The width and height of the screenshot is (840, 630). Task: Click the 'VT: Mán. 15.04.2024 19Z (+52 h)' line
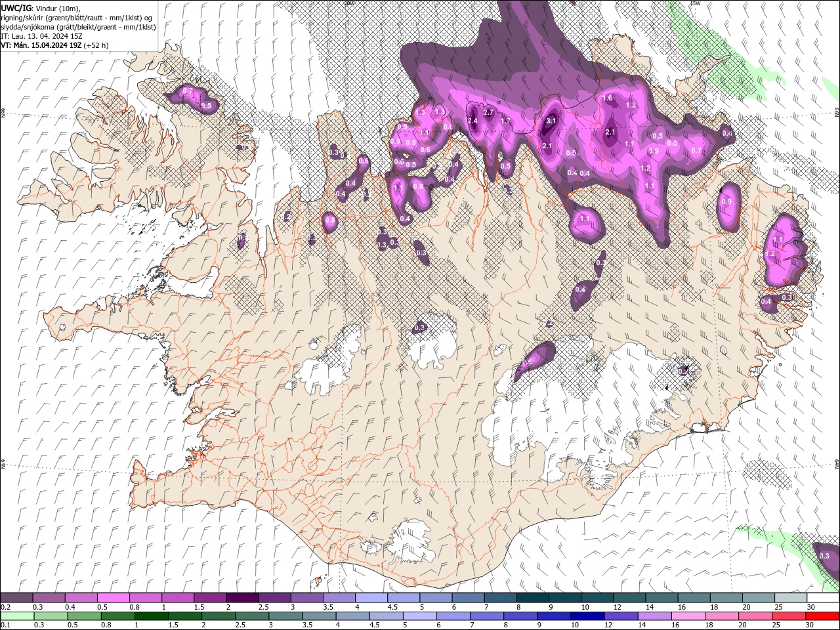pos(55,45)
